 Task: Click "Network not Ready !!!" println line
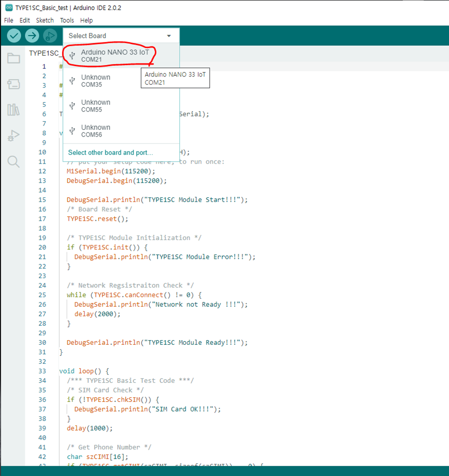[x=161, y=305]
